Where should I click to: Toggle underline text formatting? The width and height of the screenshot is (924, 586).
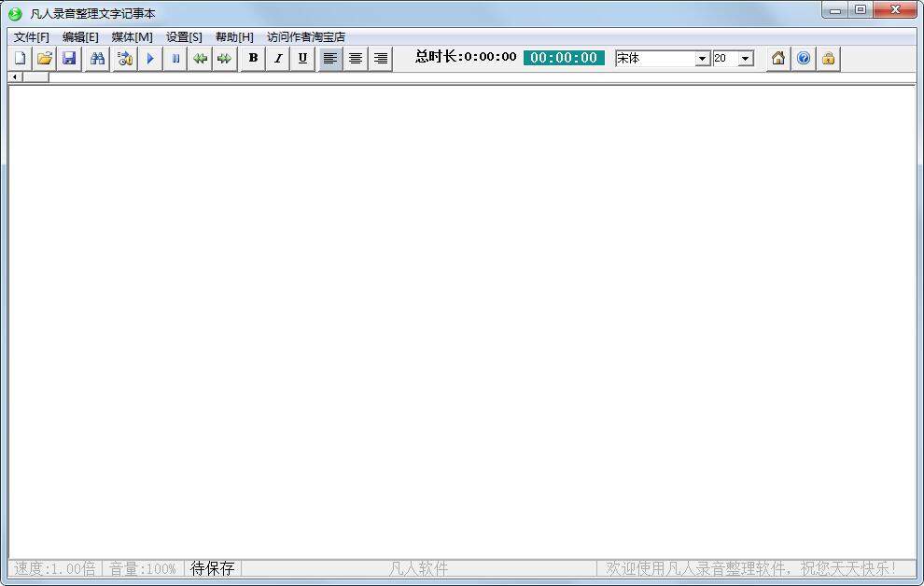302,59
